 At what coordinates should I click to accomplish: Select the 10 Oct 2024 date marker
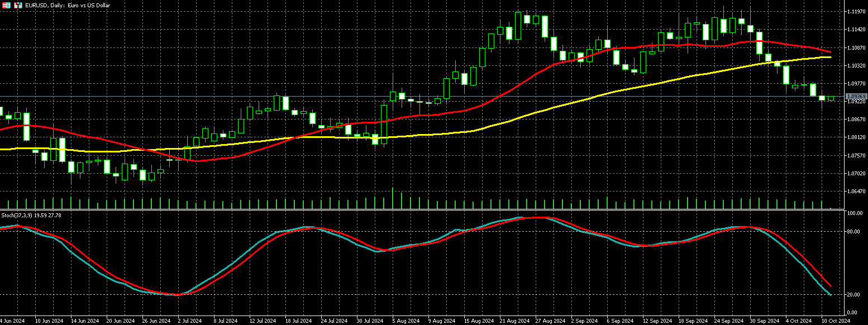click(836, 321)
